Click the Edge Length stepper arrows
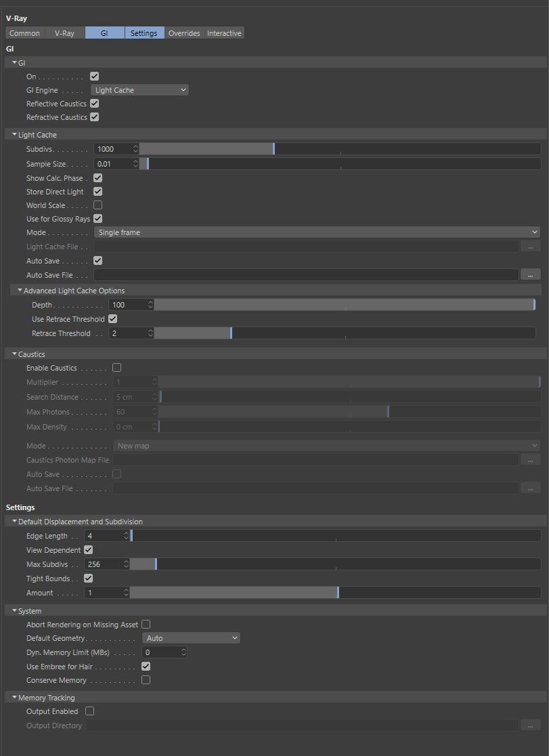549x756 pixels. pyautogui.click(x=126, y=536)
